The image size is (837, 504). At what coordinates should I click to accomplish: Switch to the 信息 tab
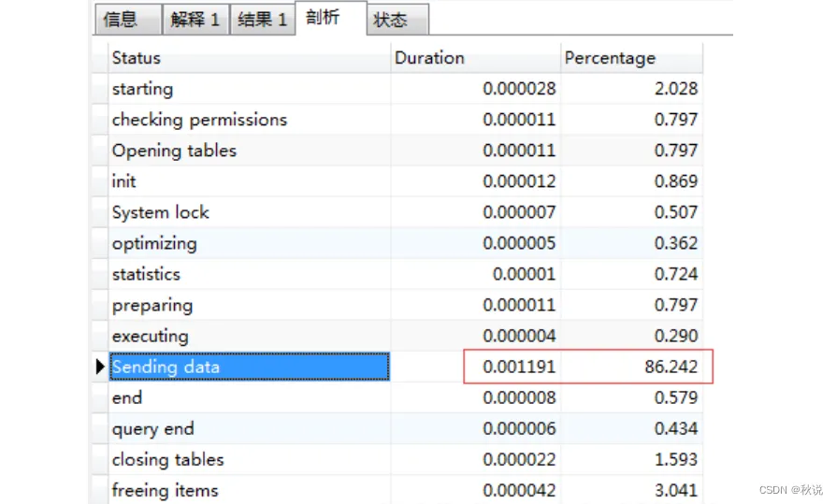point(128,20)
